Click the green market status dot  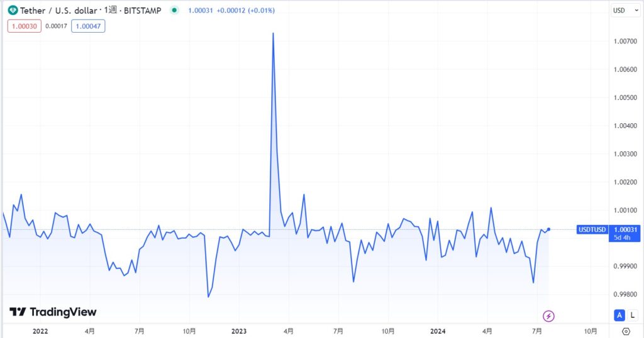click(175, 10)
